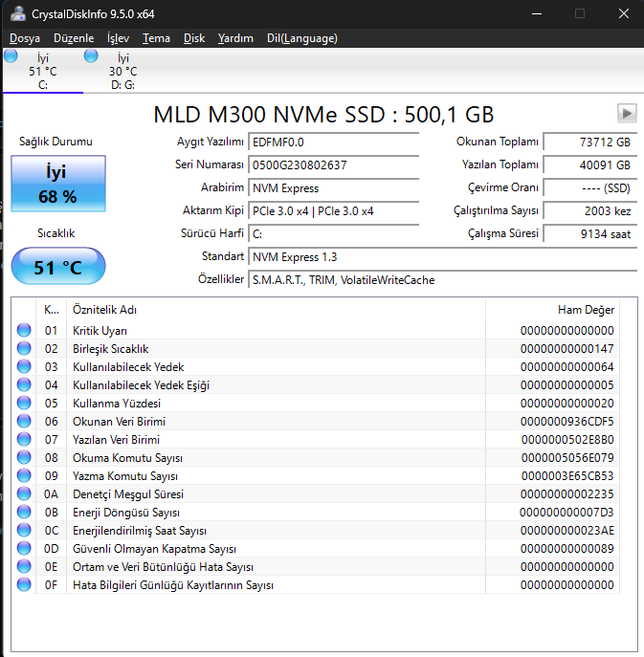Click the Çalışma Süresi value 9134 saat
The height and width of the screenshot is (657, 644).
590,233
